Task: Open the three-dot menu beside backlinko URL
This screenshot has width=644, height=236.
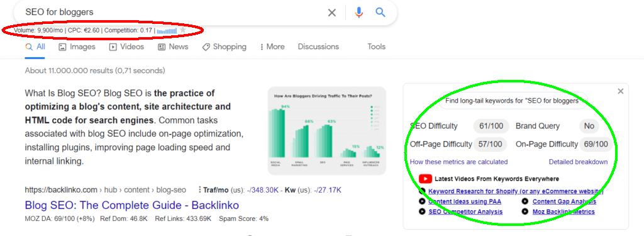Action: coord(199,190)
